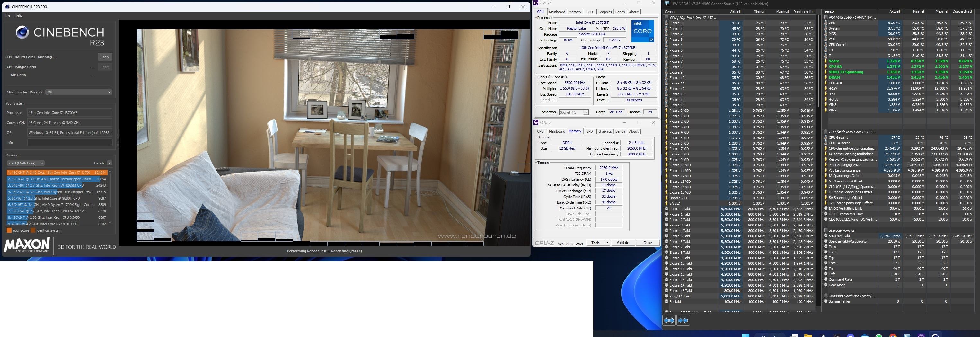The height and width of the screenshot is (337, 980).
Task: Open Minimum Test Duration dropdown
Action: 79,92
